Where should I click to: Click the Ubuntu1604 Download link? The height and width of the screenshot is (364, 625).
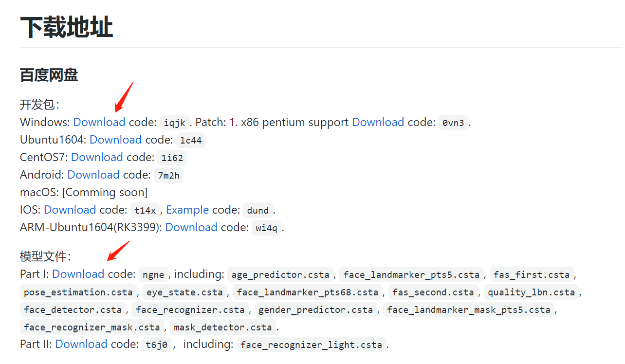point(115,140)
